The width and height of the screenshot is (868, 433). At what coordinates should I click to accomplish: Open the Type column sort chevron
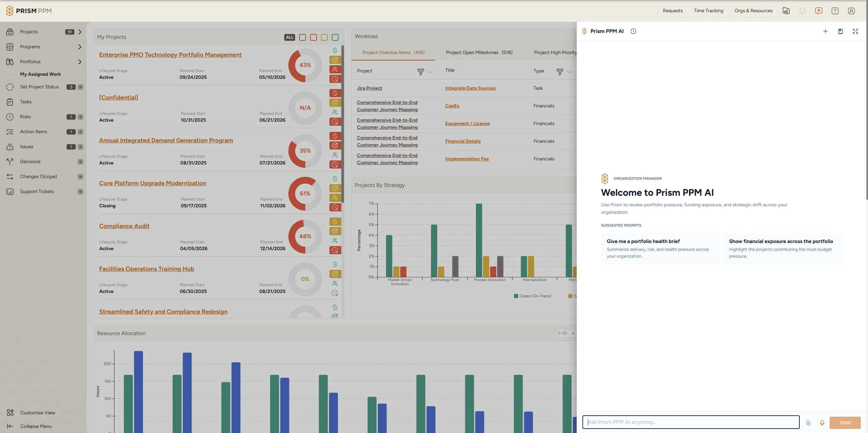[569, 72]
